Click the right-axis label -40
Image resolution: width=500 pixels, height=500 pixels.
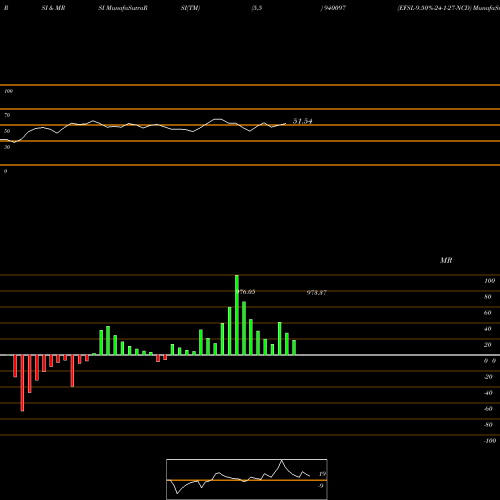pos(488,393)
